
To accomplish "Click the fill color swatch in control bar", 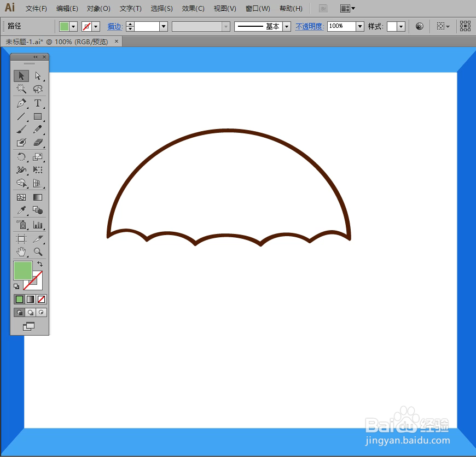I will click(x=66, y=26).
